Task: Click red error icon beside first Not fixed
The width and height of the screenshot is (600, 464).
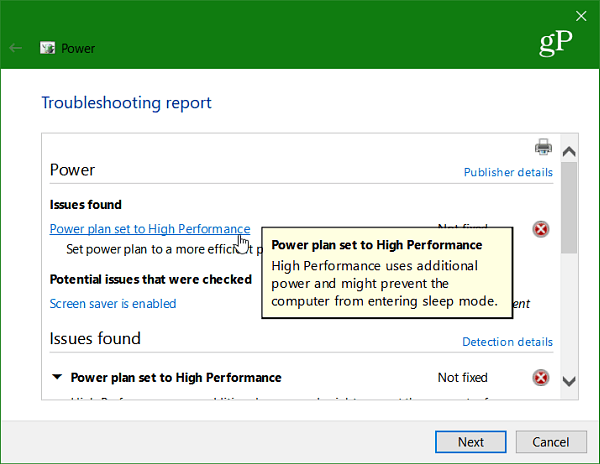Action: (541, 229)
